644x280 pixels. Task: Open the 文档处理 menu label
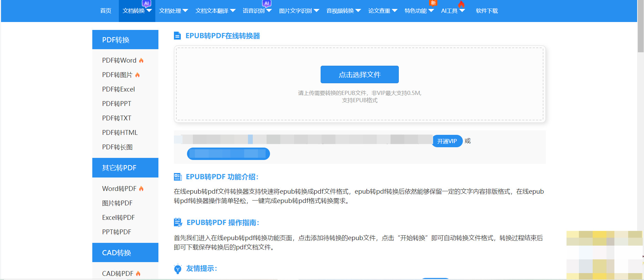[x=170, y=11]
